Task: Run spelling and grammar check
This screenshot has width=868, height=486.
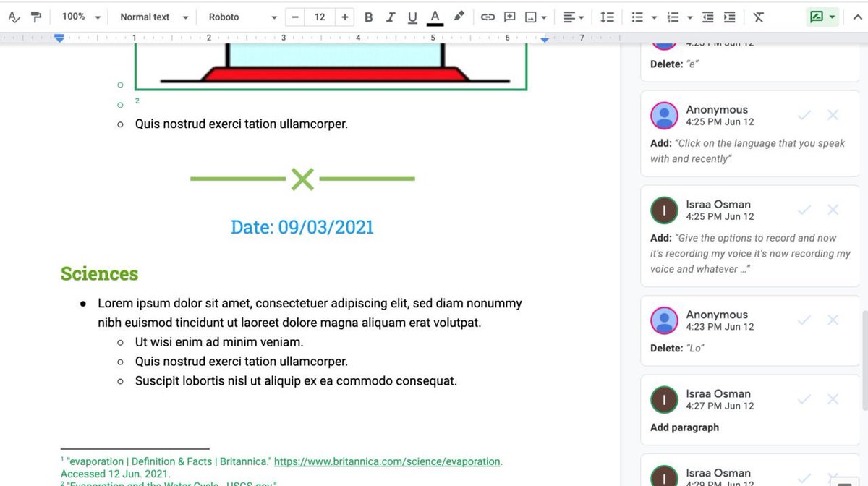Action: click(14, 17)
